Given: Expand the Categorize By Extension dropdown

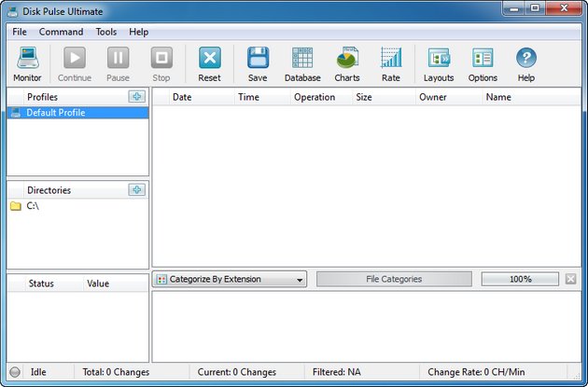Looking at the screenshot, I should coord(230,279).
